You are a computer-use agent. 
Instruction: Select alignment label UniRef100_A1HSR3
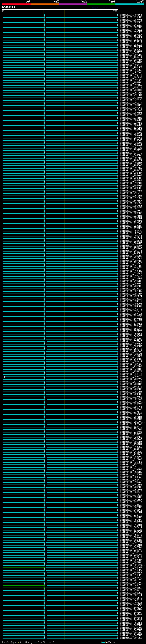pyautogui.click(x=131, y=575)
